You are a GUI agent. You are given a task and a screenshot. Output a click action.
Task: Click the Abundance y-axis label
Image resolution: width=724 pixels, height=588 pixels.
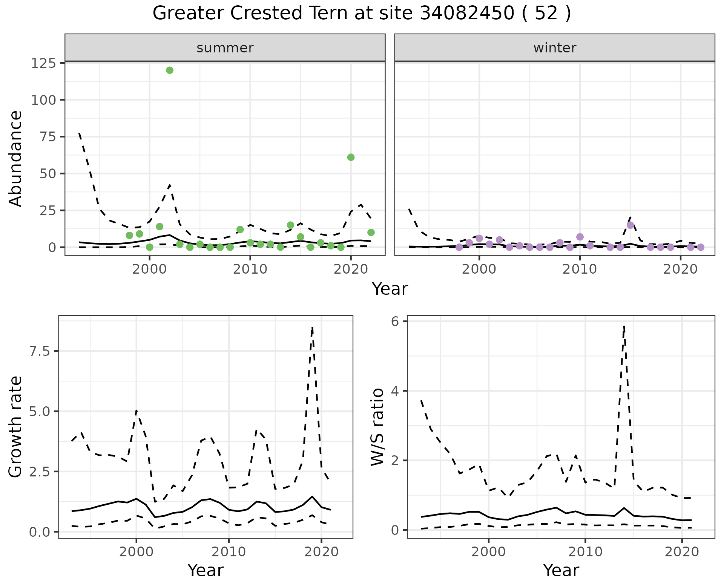(16, 158)
